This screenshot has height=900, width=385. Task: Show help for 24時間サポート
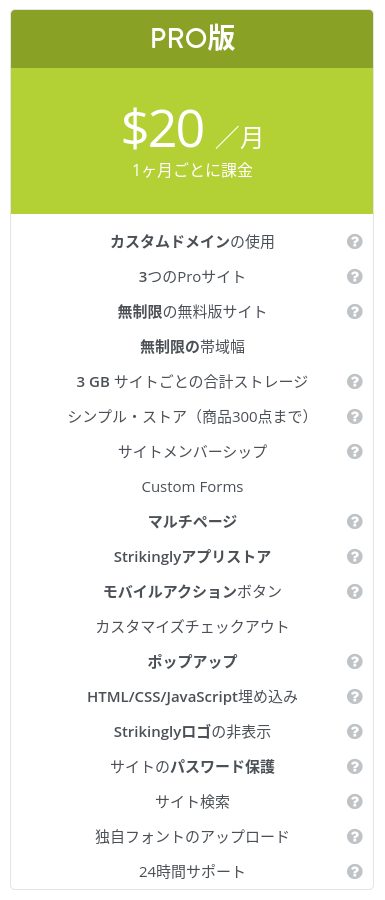pyautogui.click(x=355, y=872)
